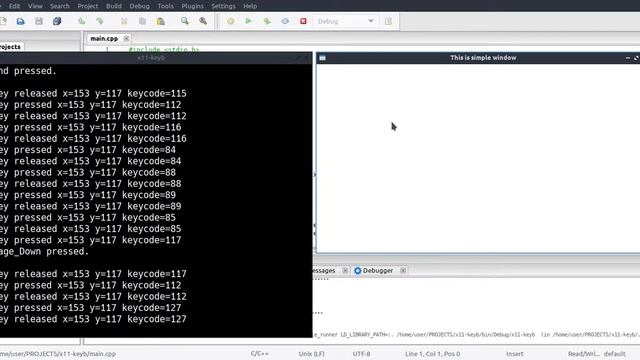Viewport: 640px width, 360px height.
Task: Switch to the Projects panel tab
Action: click(10, 47)
